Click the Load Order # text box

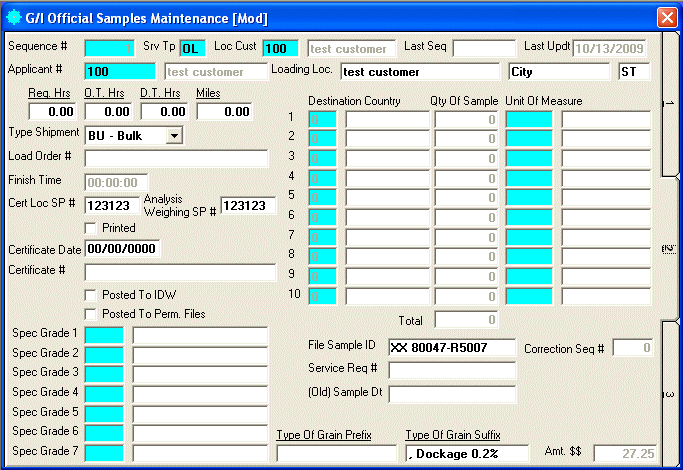(176, 157)
